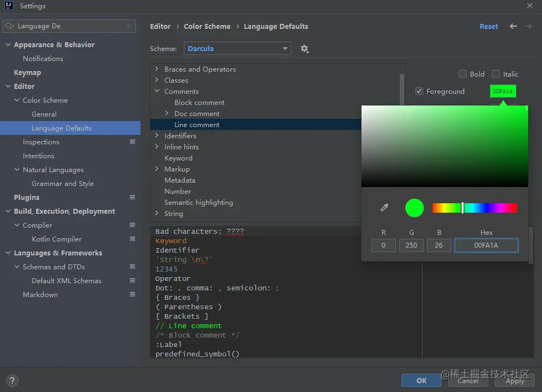
Task: Enable the Italic checkbox
Action: tap(496, 74)
